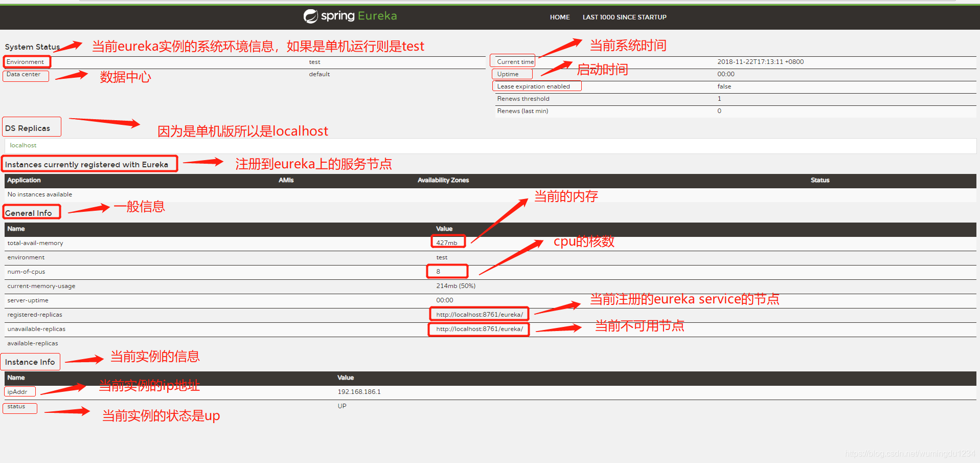Select the available-replicas row name
Viewport: 980px width, 463px height.
pos(33,343)
